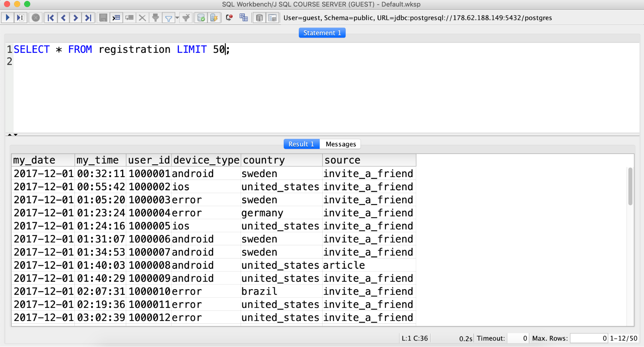Save changes with the floppy disk icon

(103, 18)
